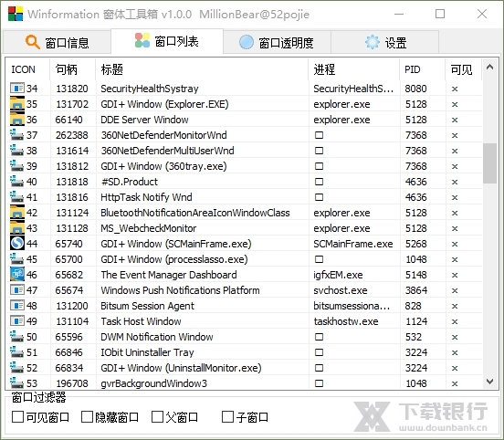Click the svchost.exe process cell
This screenshot has width=504, height=440.
coord(340,290)
